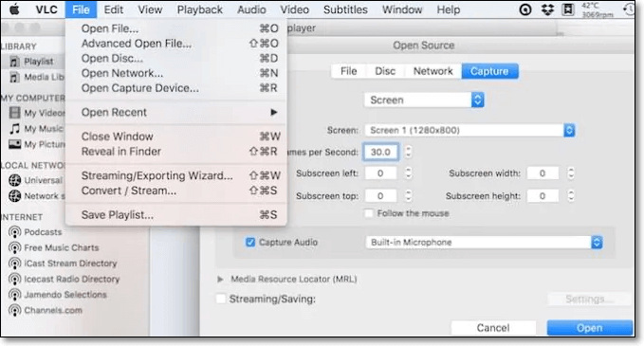Viewport: 644px width, 346px height.
Task: Select Universal Plug'n'Play globe icon
Action: [x=15, y=180]
